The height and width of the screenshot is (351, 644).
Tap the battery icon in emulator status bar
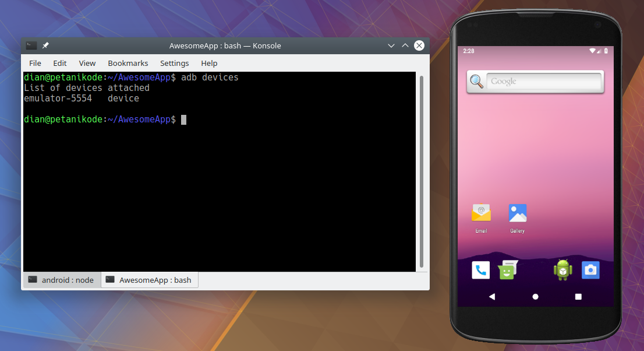[x=606, y=51]
